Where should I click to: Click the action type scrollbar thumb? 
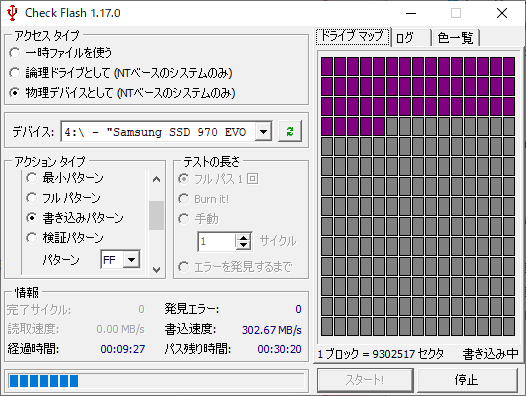tap(156, 215)
